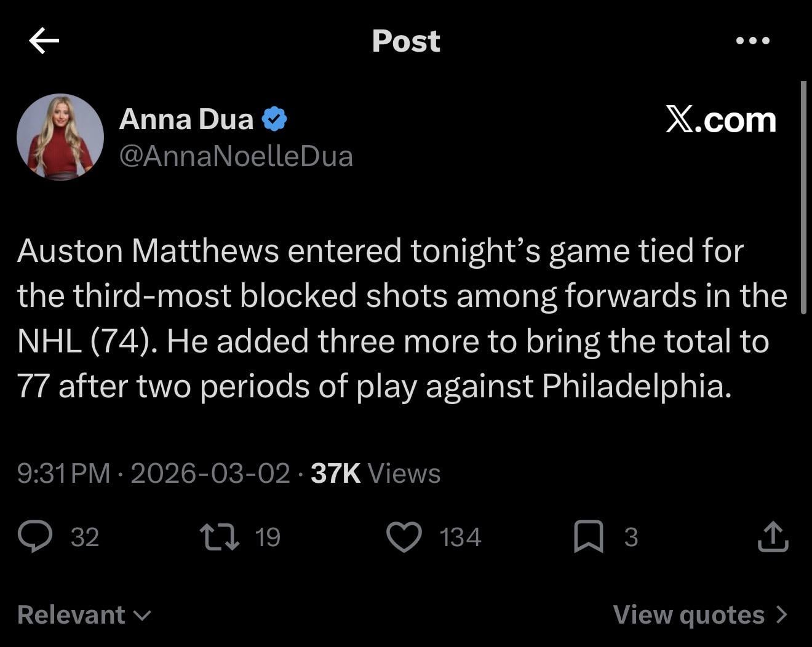The height and width of the screenshot is (647, 812).
Task: Click the Anna Dua display name
Action: click(186, 119)
